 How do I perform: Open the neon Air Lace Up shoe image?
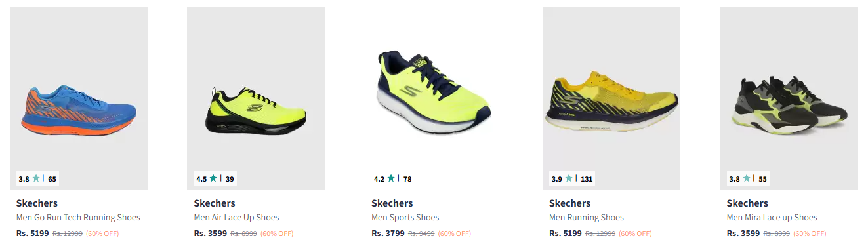[x=256, y=98]
